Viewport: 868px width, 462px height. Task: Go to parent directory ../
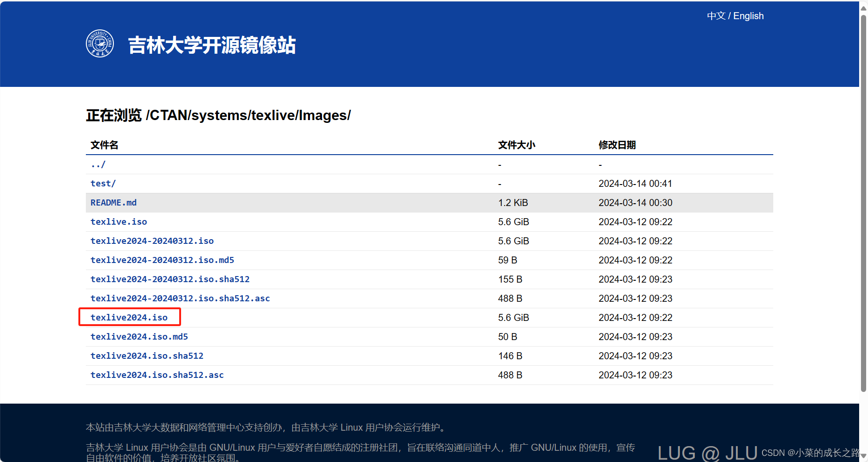point(98,164)
